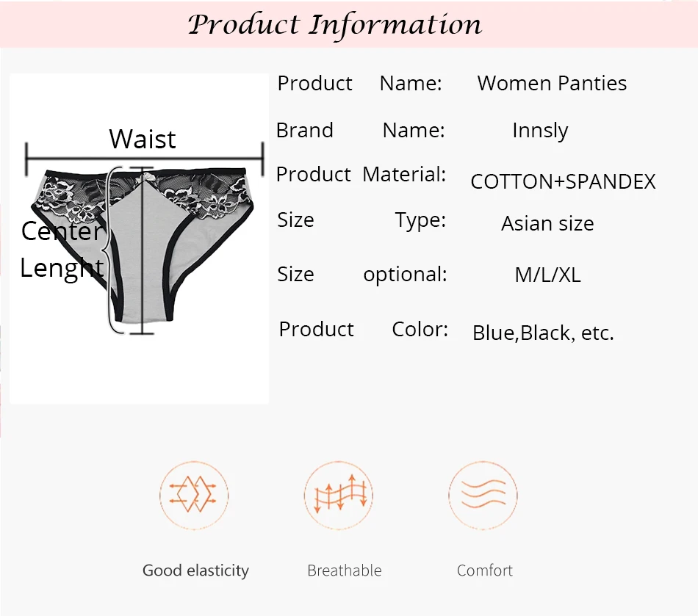Select the Waist measurement line

[x=145, y=159]
